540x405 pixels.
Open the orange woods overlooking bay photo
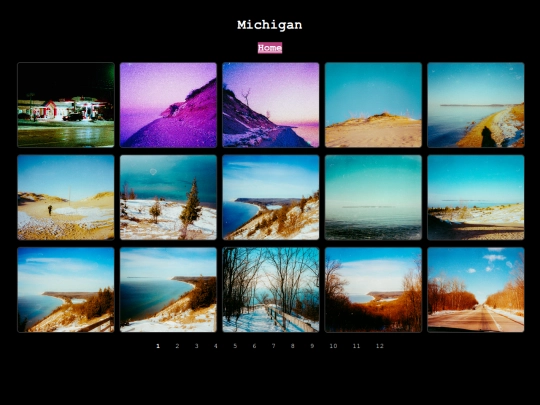pyautogui.click(x=373, y=290)
